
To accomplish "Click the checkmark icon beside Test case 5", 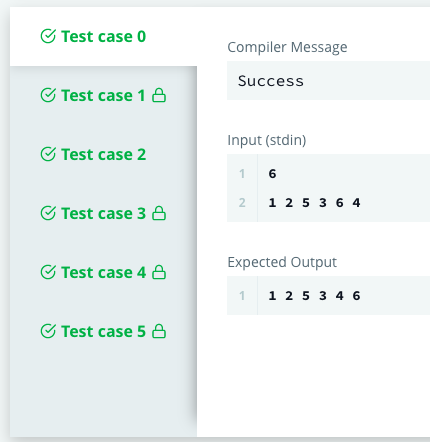I will coord(48,331).
